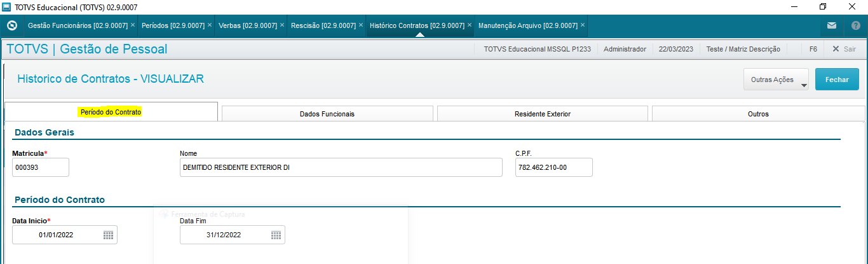This screenshot has height=264, width=868.
Task: Close the Períodos tab
Action: (210, 25)
